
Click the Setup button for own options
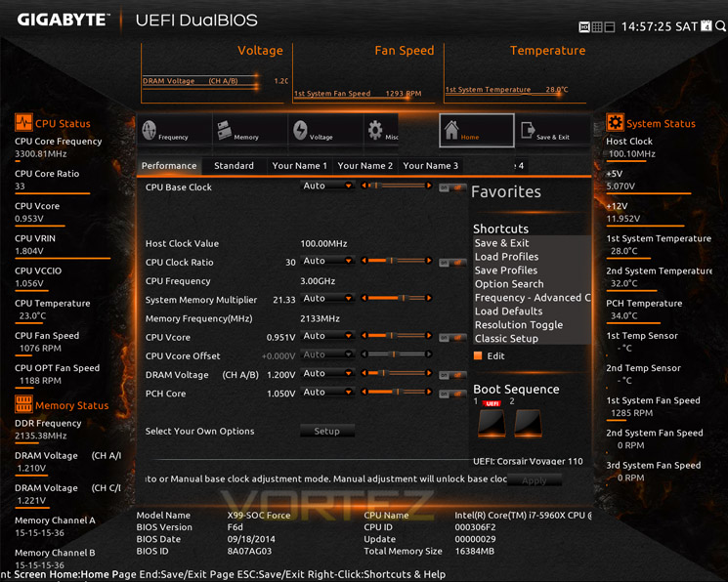(327, 431)
